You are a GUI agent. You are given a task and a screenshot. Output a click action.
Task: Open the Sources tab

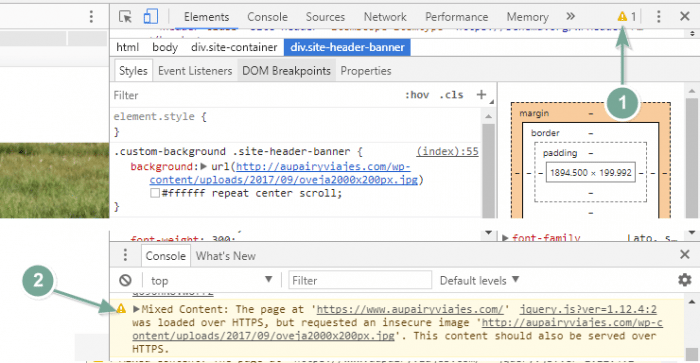[325, 17]
